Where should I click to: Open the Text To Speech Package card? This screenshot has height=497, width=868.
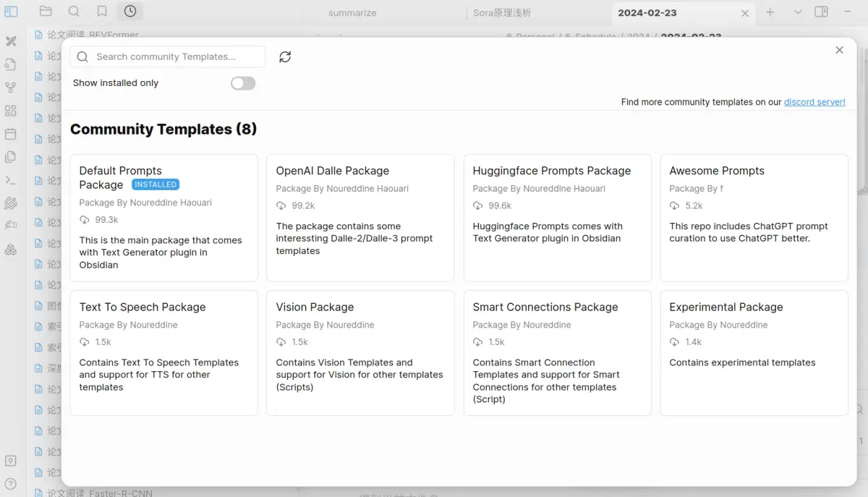tap(164, 353)
